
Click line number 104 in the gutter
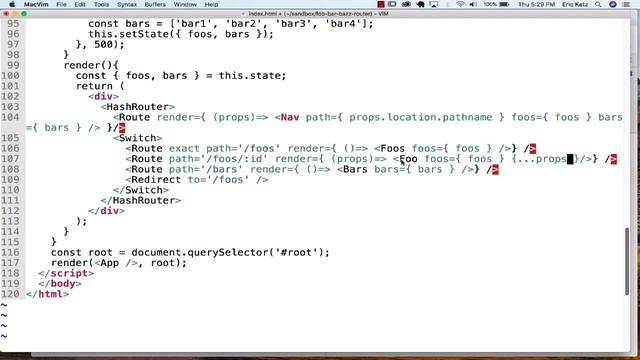point(10,117)
